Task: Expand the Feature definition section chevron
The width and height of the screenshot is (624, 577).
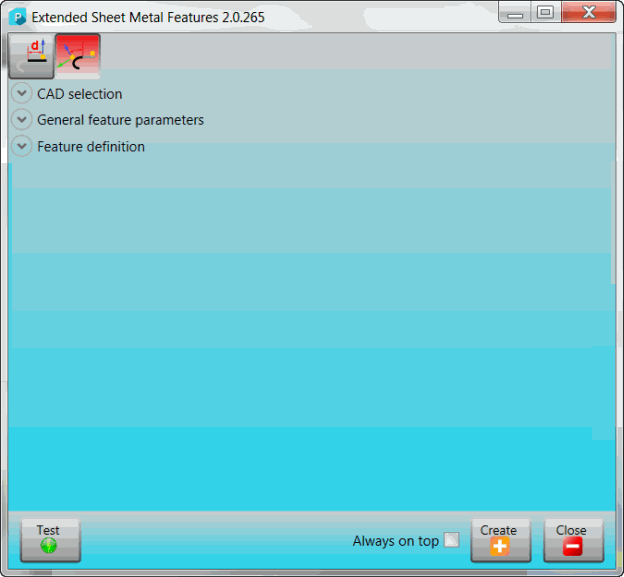Action: 22,147
